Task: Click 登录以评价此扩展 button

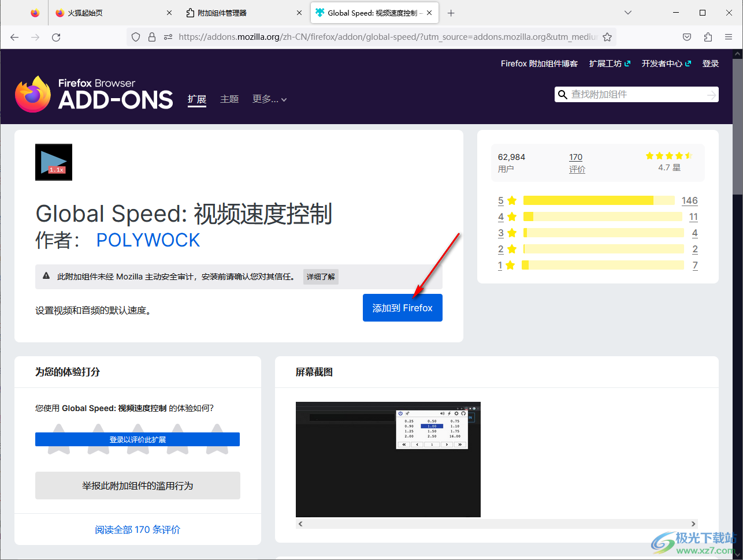Action: coord(138,439)
